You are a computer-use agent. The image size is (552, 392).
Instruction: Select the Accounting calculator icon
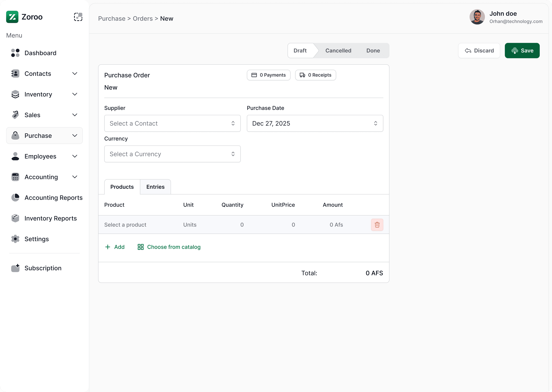coord(15,177)
